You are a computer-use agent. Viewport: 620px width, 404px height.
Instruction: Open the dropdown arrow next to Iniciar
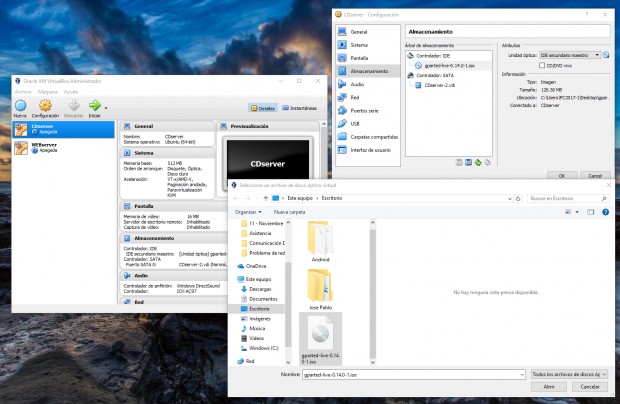tap(106, 108)
